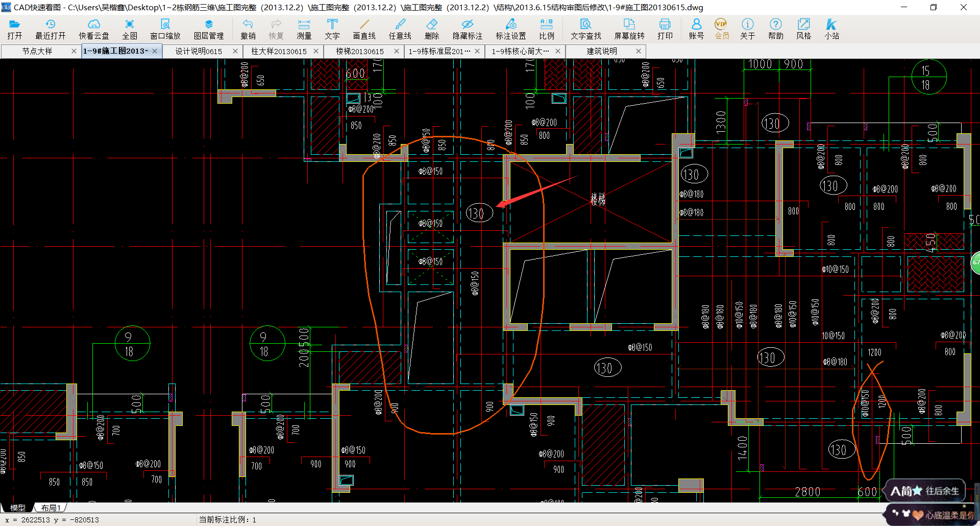The width and height of the screenshot is (980, 526).
Task: Click the 2800 dimension text
Action: pos(808,492)
